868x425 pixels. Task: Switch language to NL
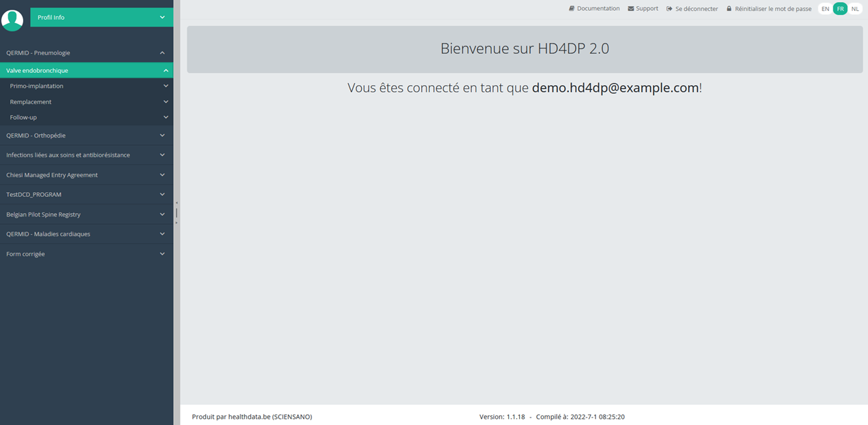tap(855, 9)
